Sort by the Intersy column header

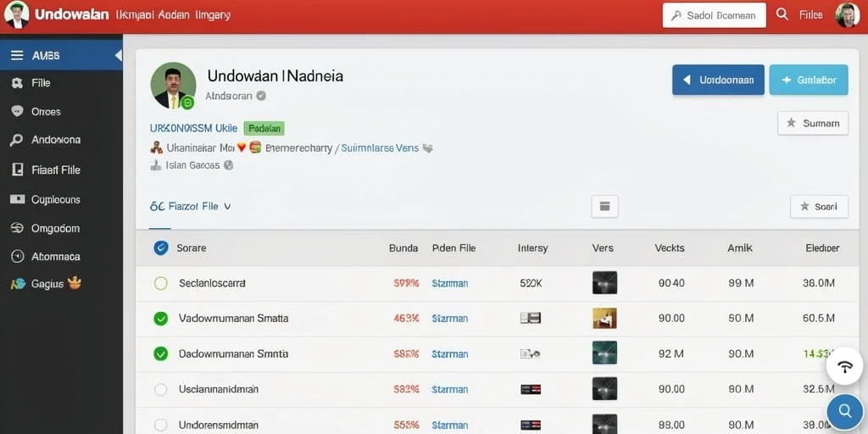pyautogui.click(x=532, y=248)
